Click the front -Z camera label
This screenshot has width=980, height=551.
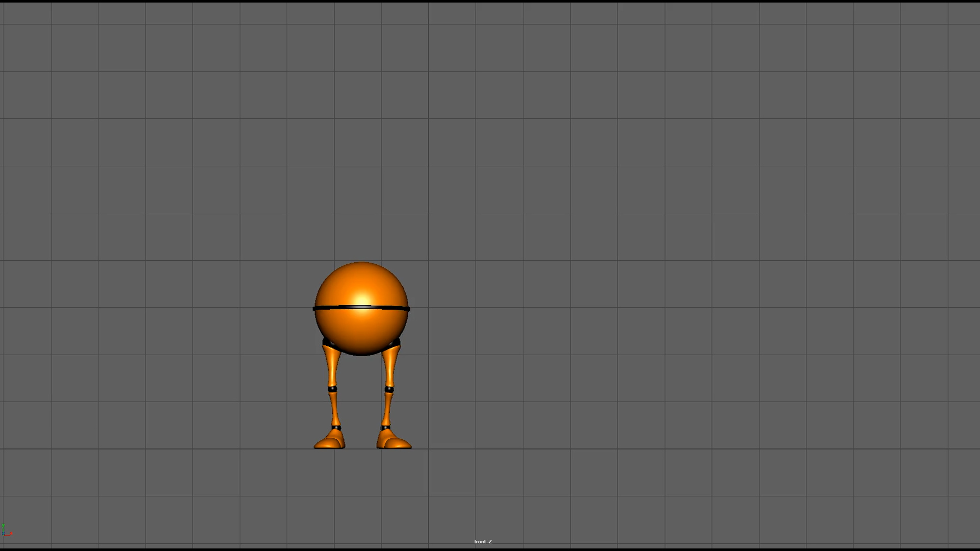click(483, 541)
